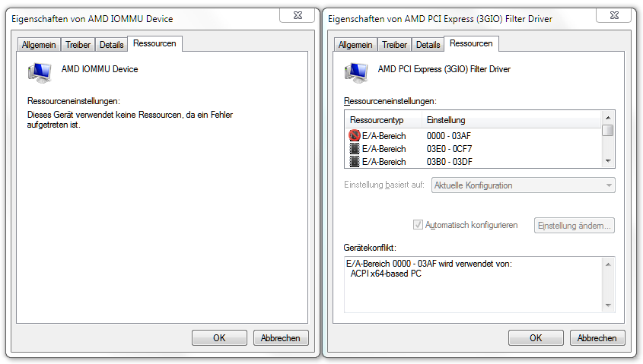Viewport: 643px width, 364px height.
Task: Confirm with OK in AMD IOMMU Device window
Action: [219, 338]
